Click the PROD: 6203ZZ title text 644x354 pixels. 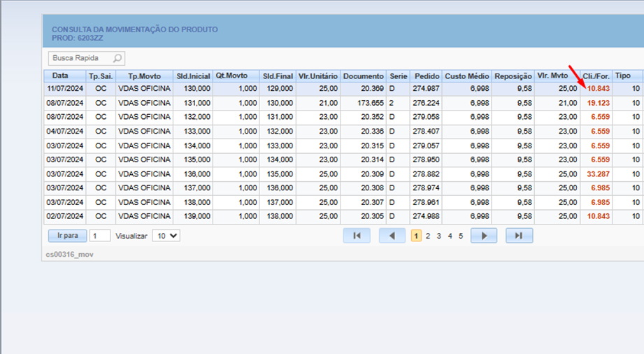point(77,38)
